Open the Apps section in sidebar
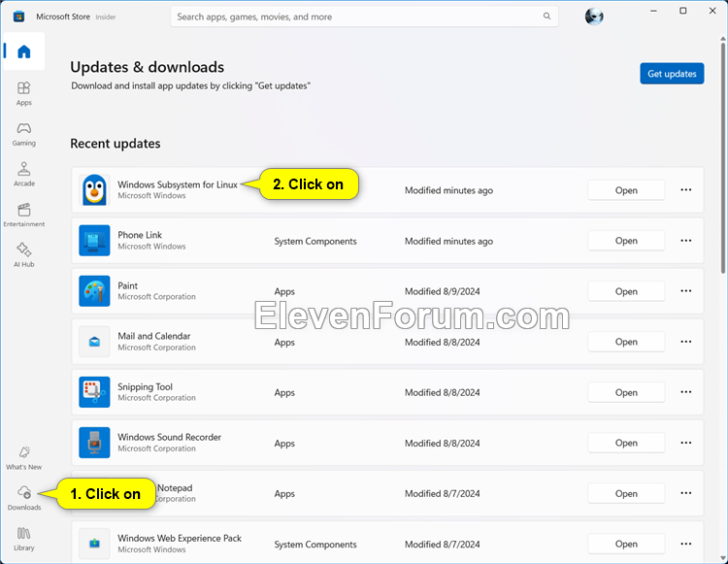This screenshot has height=564, width=728. click(x=23, y=93)
